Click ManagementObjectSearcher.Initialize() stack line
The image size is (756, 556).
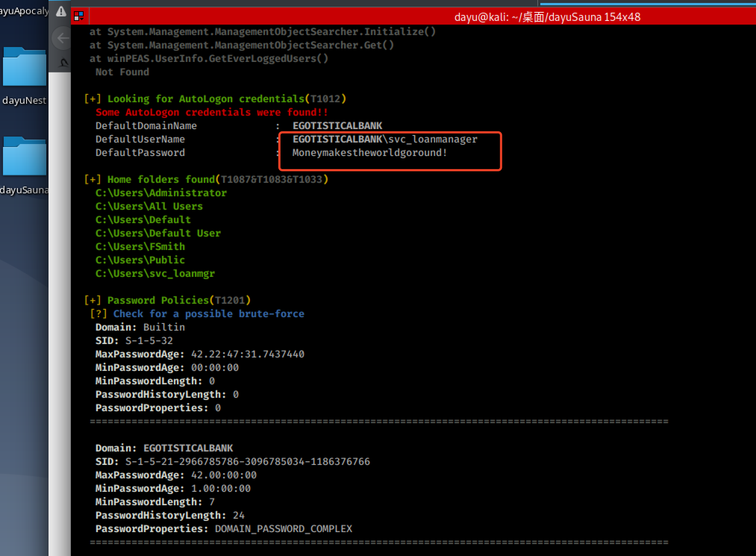tap(262, 32)
